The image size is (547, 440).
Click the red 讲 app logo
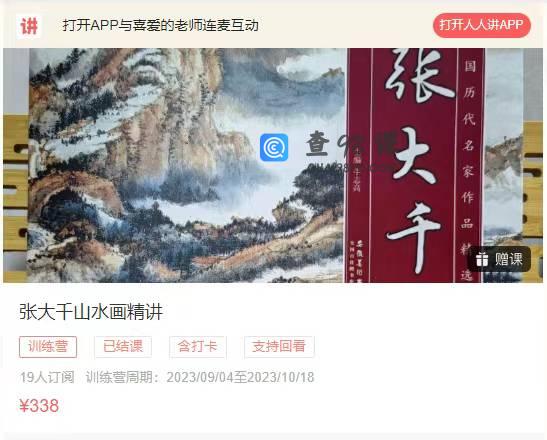pyautogui.click(x=28, y=26)
